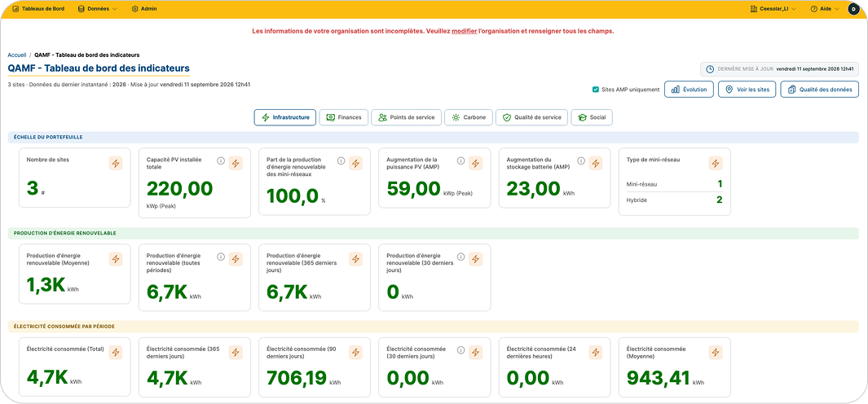Open user avatar D menu
The height and width of the screenshot is (404, 868).
[x=853, y=9]
